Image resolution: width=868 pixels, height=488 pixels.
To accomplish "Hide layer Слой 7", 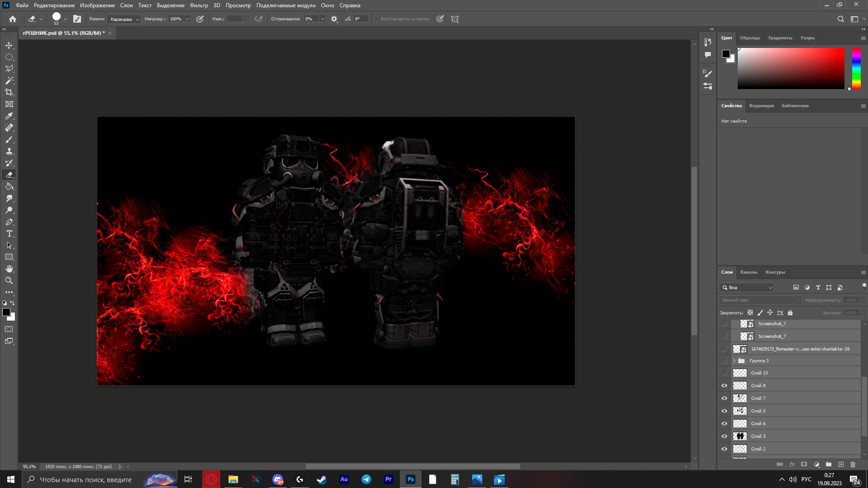I will [x=724, y=398].
